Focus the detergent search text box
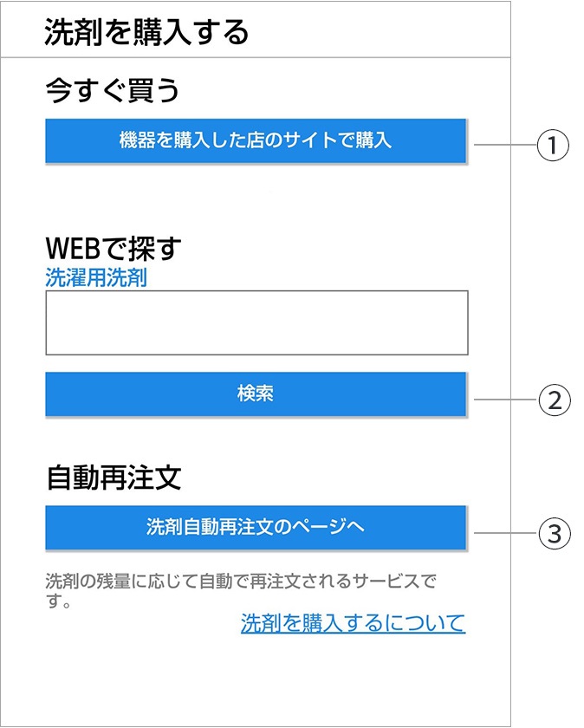This screenshot has height=728, width=584. [256, 322]
